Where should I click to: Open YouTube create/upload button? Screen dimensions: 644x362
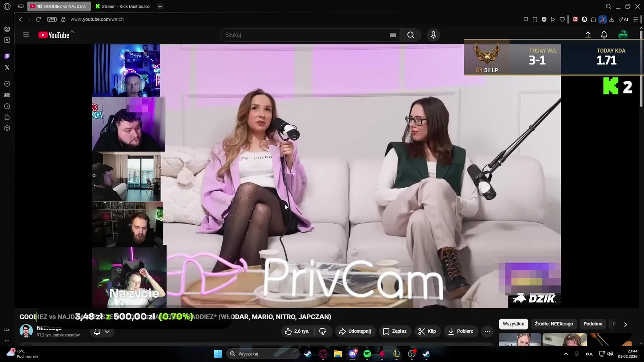click(588, 35)
